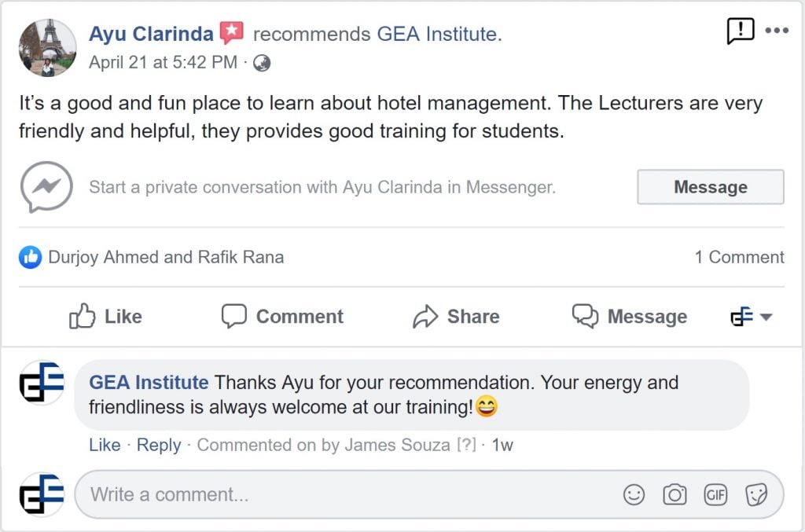805x532 pixels.
Task: Click the report feedback exclamation icon
Action: pos(740,31)
